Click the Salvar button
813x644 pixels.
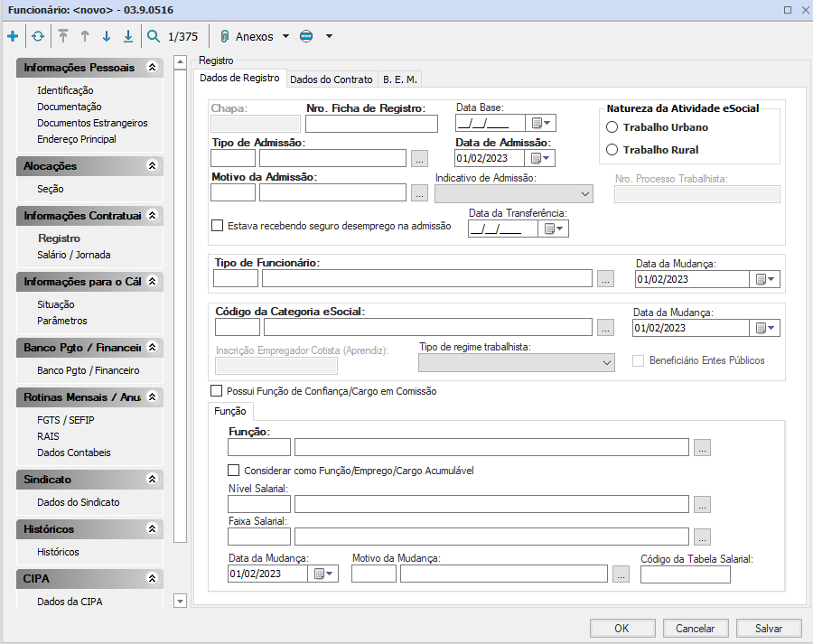[769, 629]
